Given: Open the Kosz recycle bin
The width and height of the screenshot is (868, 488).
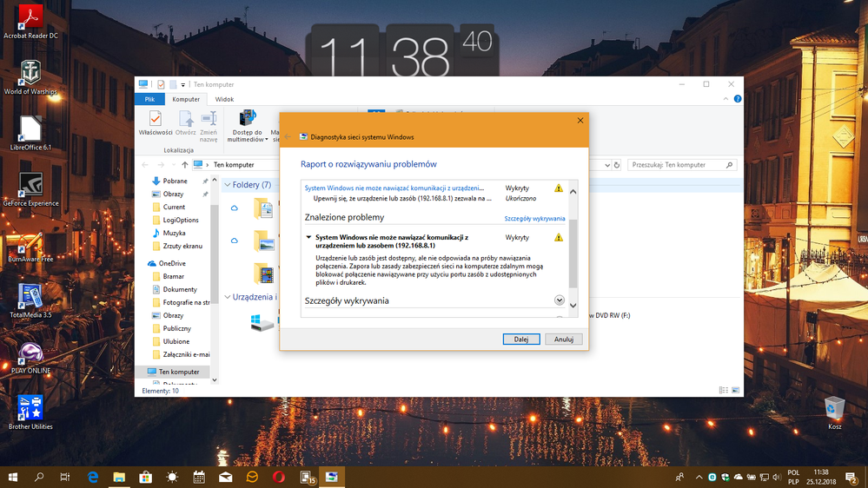Looking at the screenshot, I should click(x=834, y=410).
